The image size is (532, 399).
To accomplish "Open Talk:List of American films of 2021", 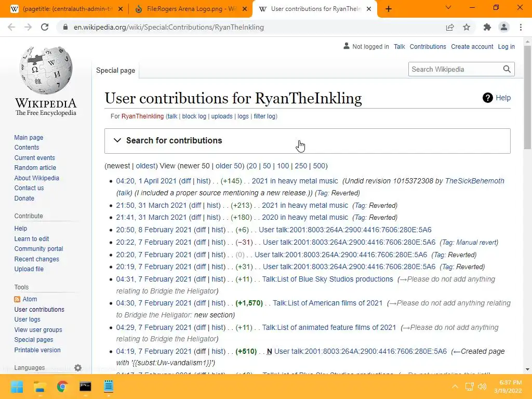I will (327, 303).
